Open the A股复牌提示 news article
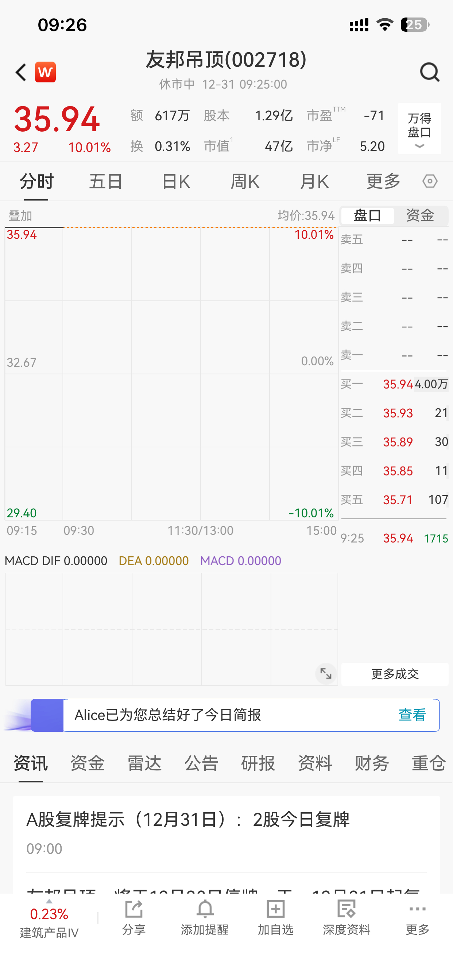 (188, 820)
